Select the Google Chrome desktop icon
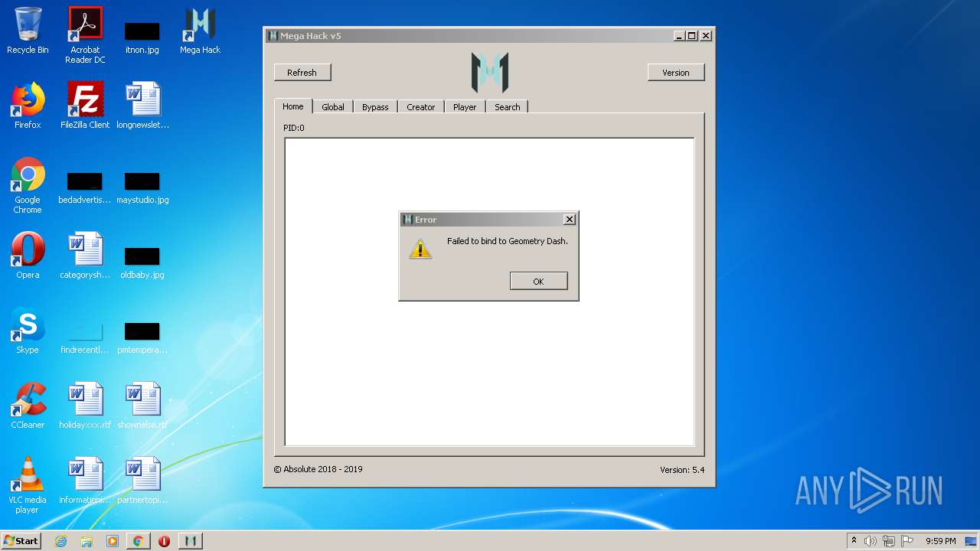The image size is (980, 551). click(28, 185)
